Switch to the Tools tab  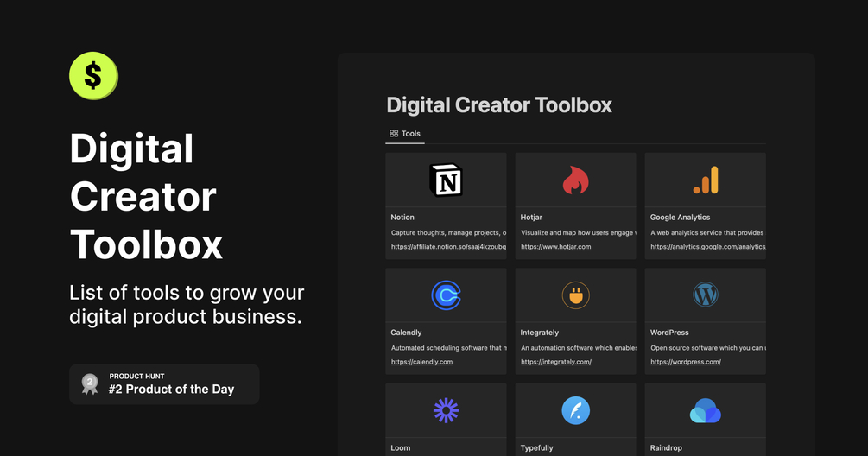point(405,133)
